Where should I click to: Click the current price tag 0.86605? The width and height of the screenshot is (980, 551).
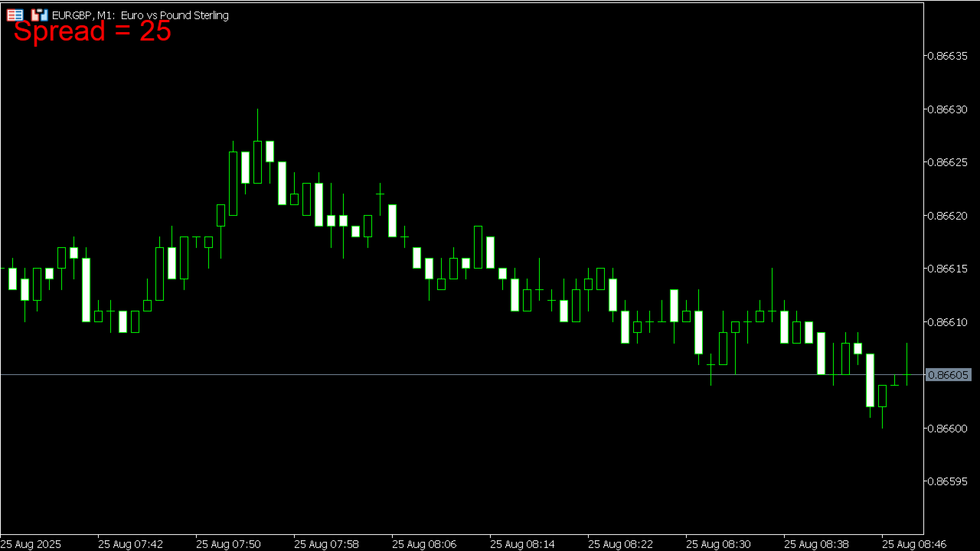coord(949,375)
